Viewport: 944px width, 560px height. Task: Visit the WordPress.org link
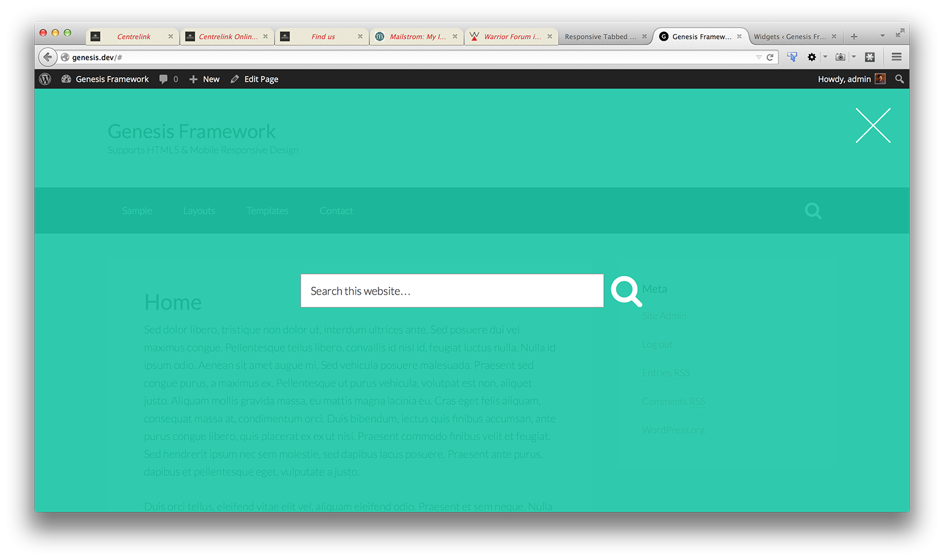[x=673, y=429]
